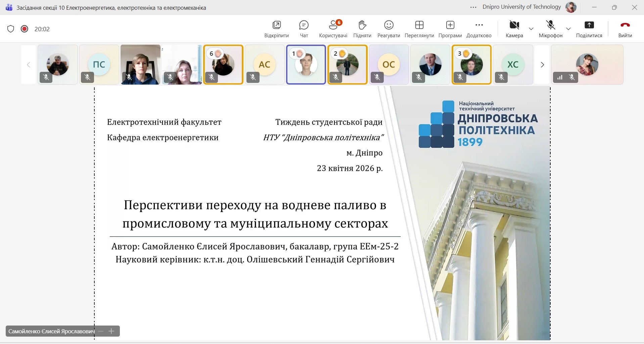
Task: Zoom in shared content with plus button
Action: coord(111,331)
